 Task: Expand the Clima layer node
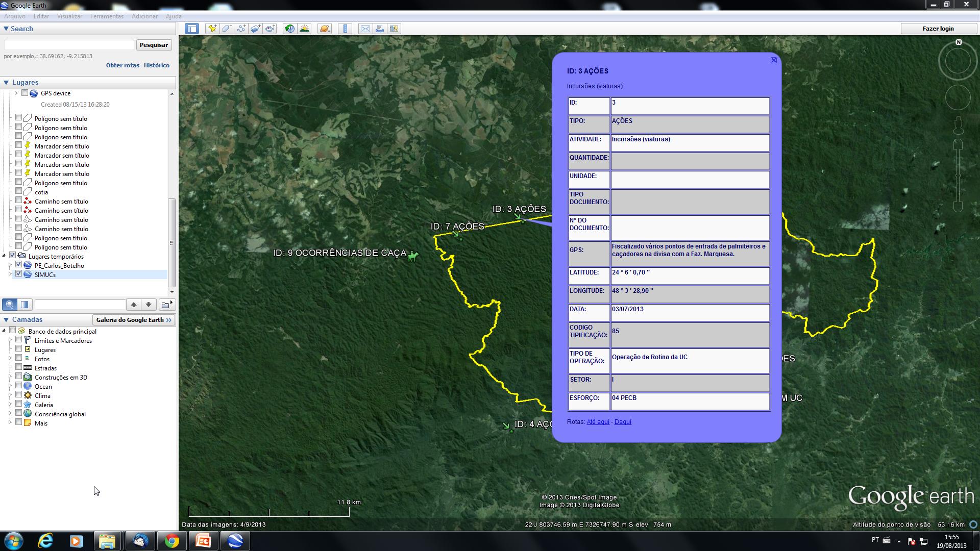[x=10, y=395]
